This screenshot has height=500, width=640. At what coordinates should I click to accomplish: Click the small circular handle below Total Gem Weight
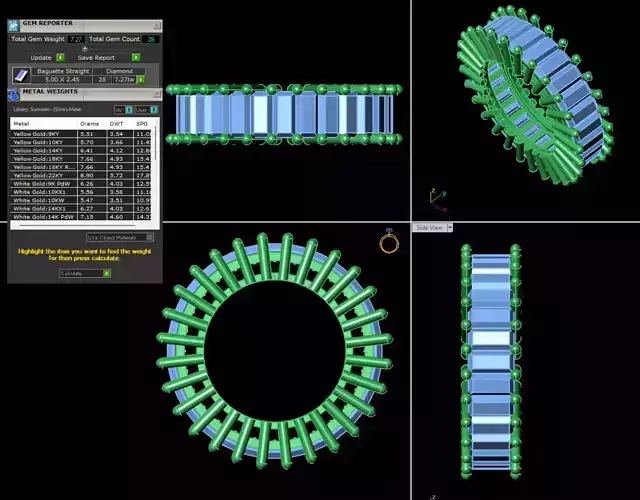[x=85, y=49]
